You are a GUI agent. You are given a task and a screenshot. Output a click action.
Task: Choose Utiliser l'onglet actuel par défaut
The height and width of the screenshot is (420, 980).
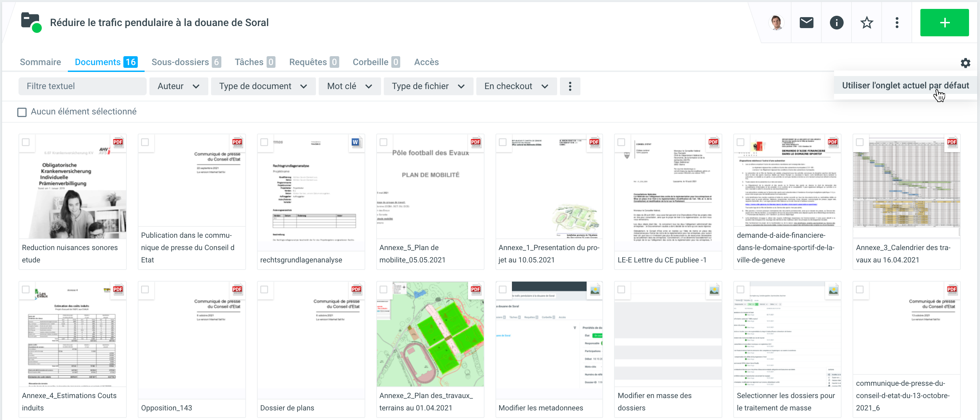point(905,86)
